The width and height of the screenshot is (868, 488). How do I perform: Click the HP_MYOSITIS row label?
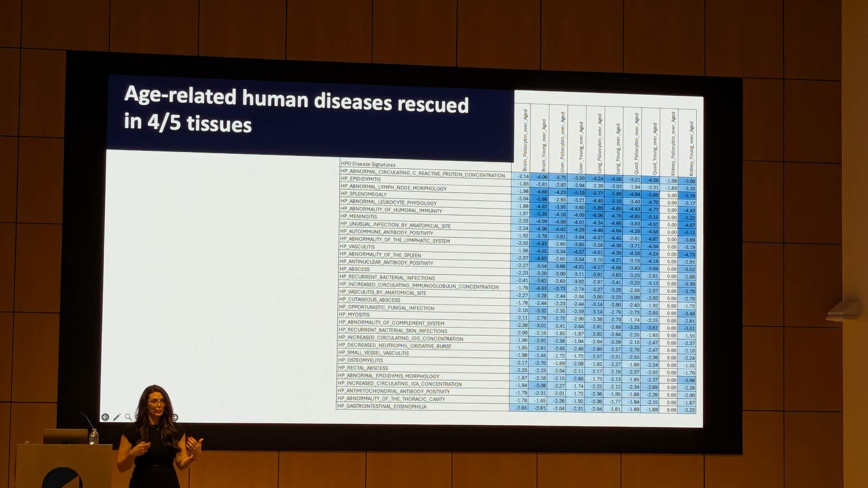point(354,314)
